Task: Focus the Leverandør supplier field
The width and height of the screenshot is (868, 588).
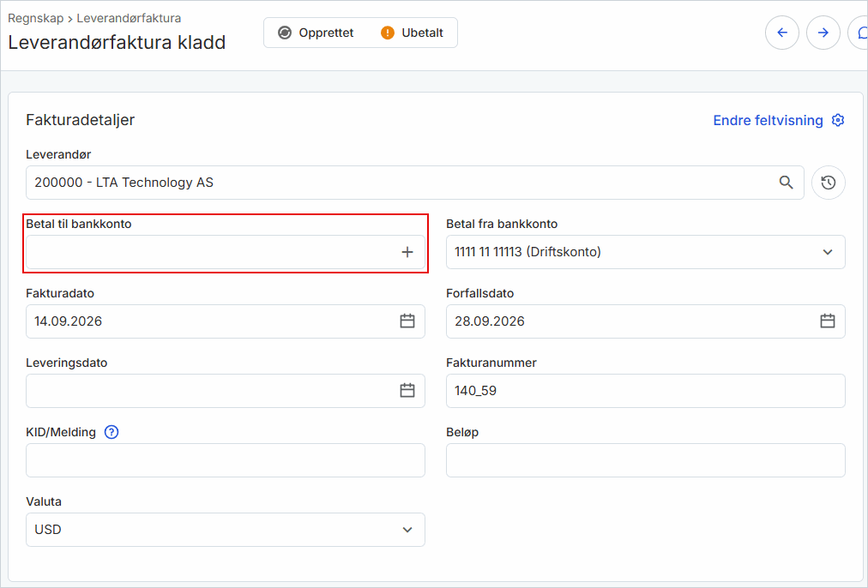Action: click(414, 183)
